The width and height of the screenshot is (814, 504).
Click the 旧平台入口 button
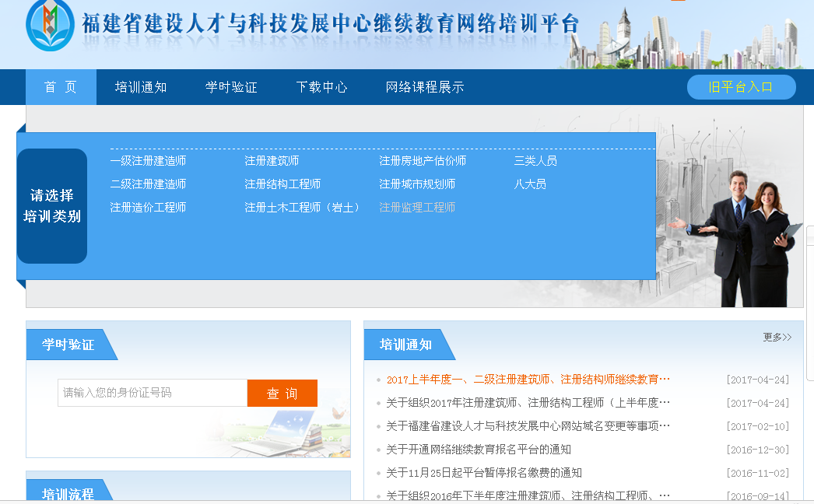(x=741, y=87)
